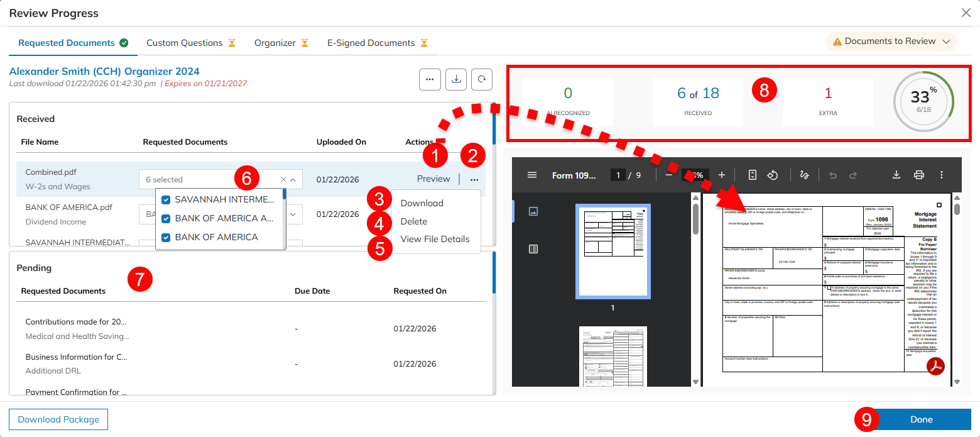
Task: Open more options for the organizer header
Action: click(x=430, y=80)
